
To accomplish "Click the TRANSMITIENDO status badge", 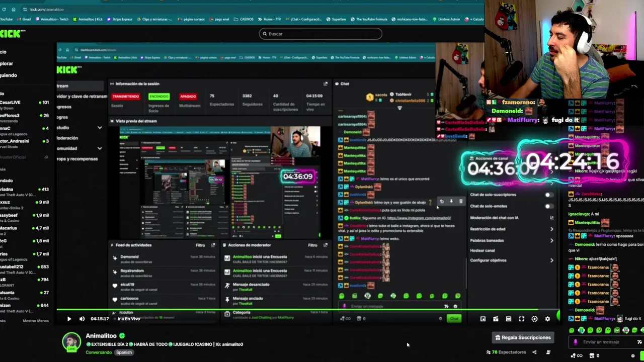I will coord(126,97).
